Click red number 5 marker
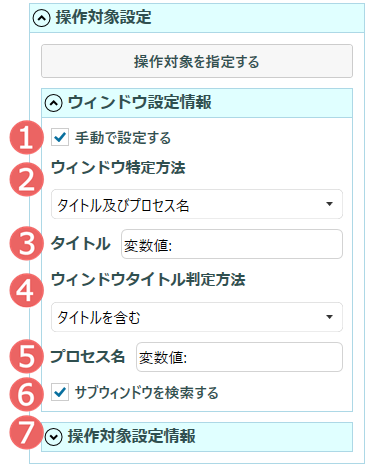Viewport: 368px width, 467px height. coord(26,356)
